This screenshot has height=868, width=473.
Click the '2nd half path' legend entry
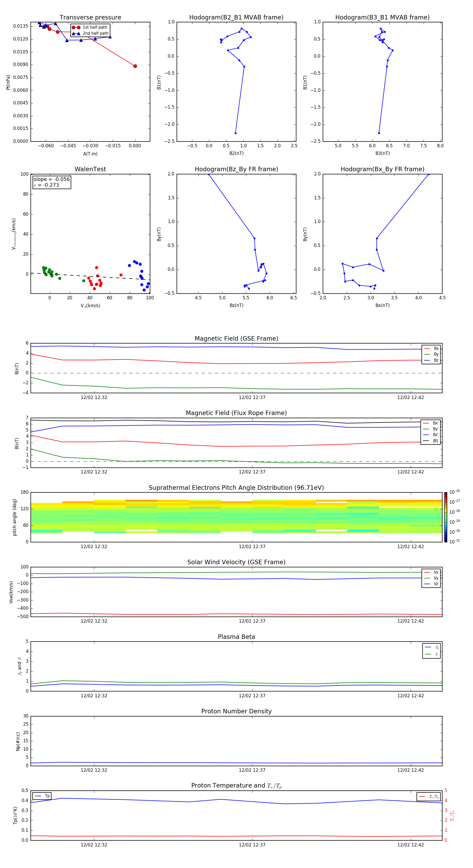pyautogui.click(x=90, y=33)
